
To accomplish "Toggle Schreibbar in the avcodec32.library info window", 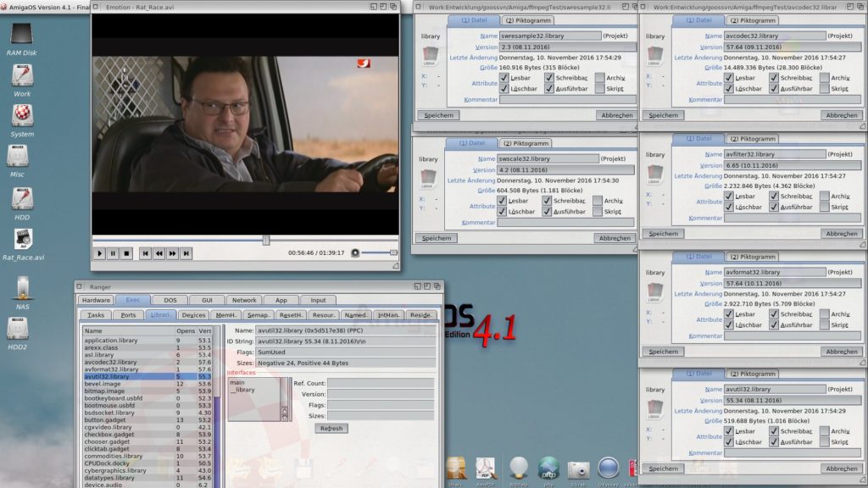I will click(773, 78).
